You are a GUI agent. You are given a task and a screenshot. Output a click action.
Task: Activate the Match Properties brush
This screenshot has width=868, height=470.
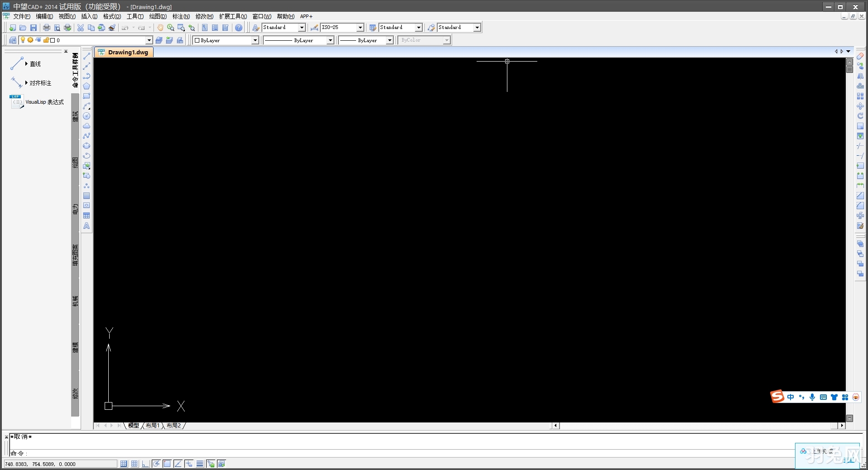point(111,27)
